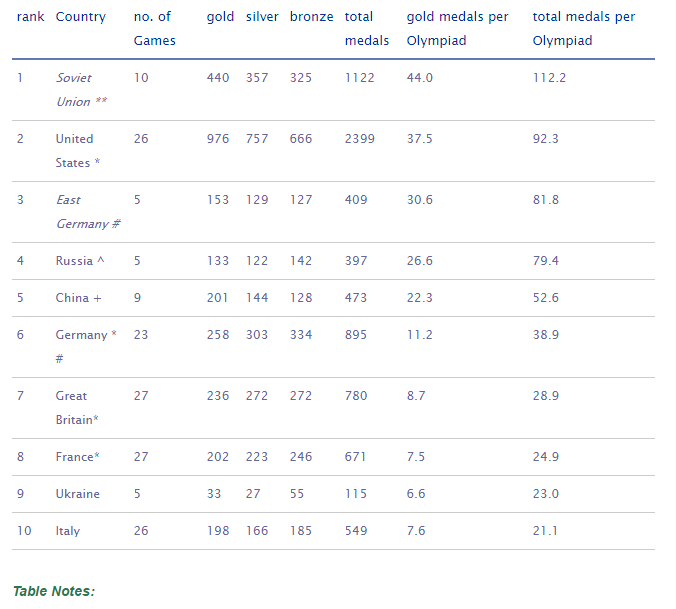Click Germany number of Games value 23

141,335
